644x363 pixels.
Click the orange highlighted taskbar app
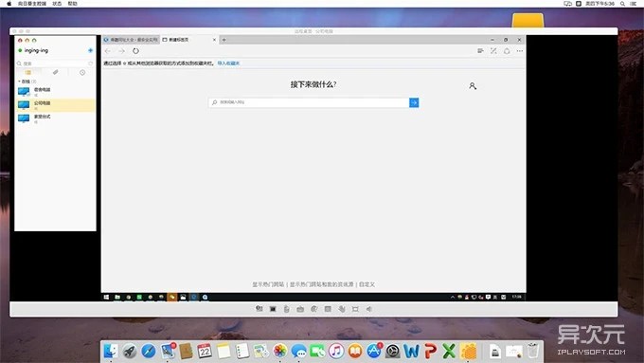click(x=172, y=297)
